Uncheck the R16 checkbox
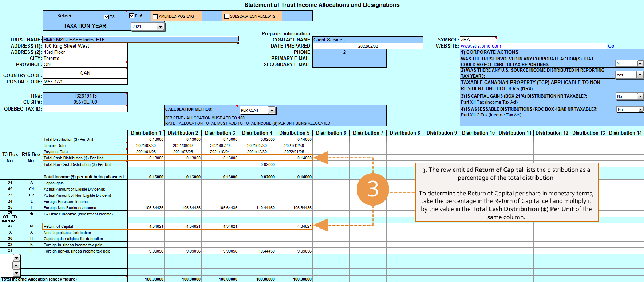 point(132,16)
